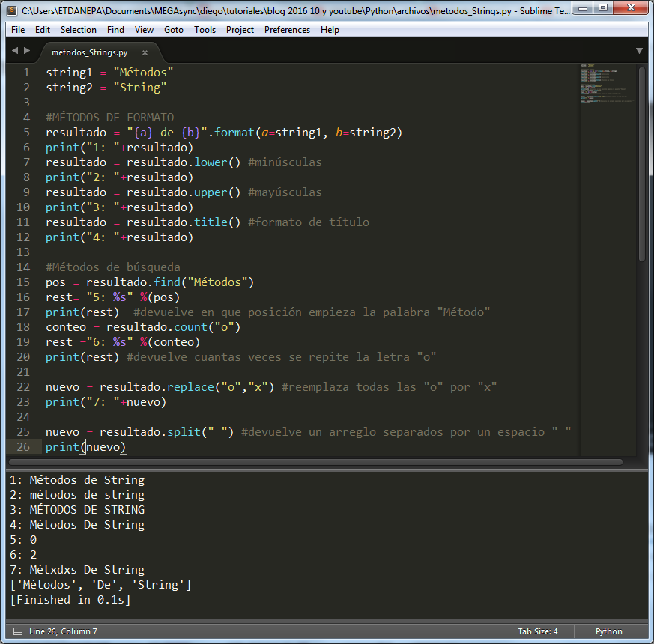The height and width of the screenshot is (644, 654).
Task: Click output line "7: Métxdxs De String"
Action: pyautogui.click(x=77, y=570)
